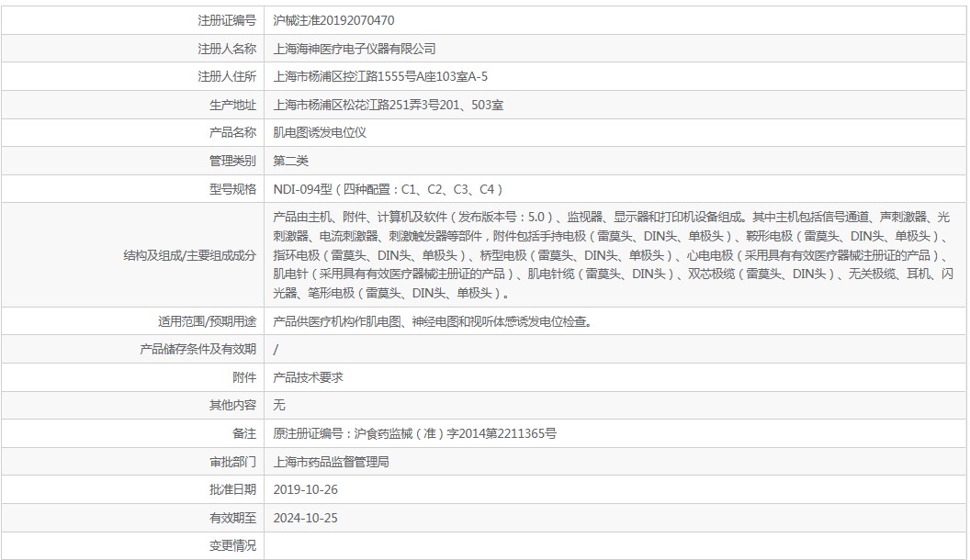The image size is (970, 560).
Task: Click the paragraph starting 产品由主机、附件、计算机及软件
Action: point(613,254)
